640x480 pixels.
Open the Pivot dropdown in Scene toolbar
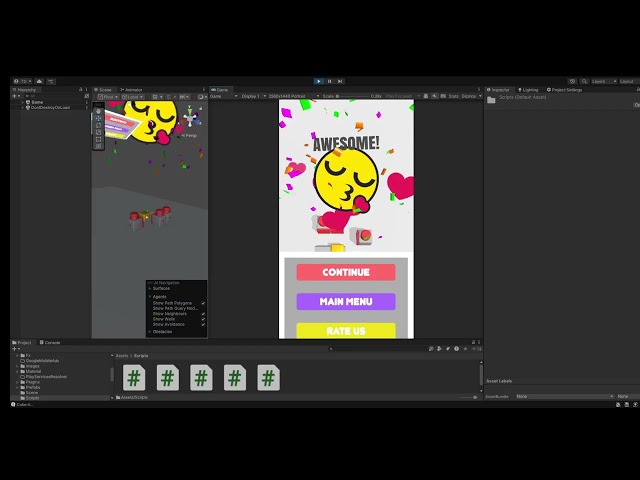click(x=108, y=97)
